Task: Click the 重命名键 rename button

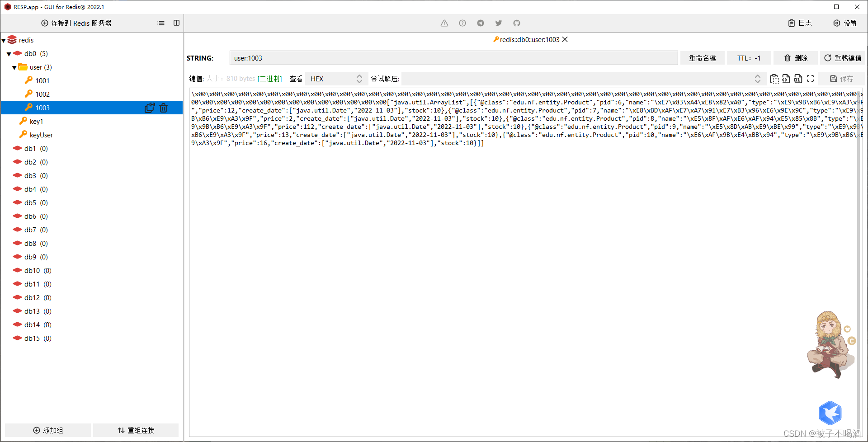Action: 702,58
